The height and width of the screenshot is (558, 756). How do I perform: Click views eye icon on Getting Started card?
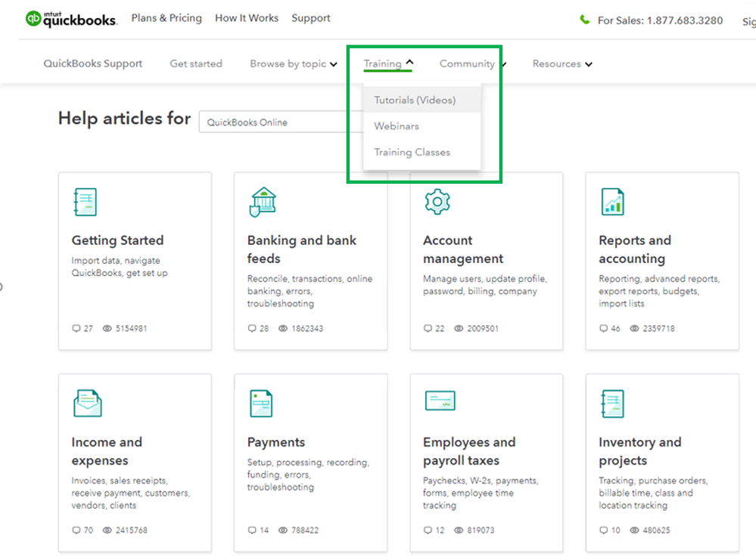click(107, 328)
